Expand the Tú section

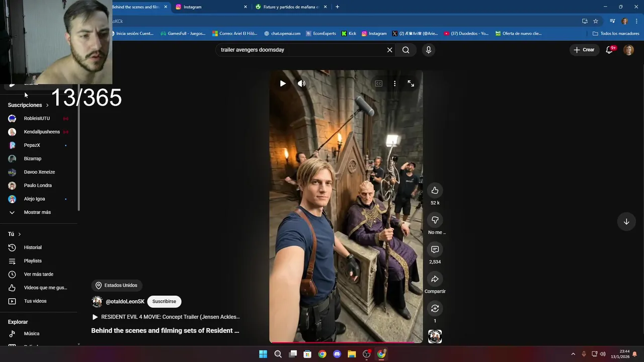coord(15,234)
